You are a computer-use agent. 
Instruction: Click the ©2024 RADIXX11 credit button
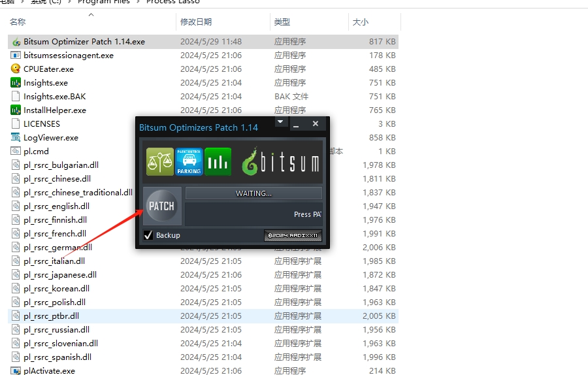click(x=293, y=235)
